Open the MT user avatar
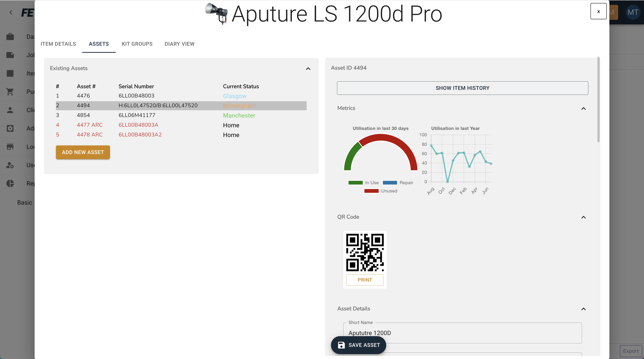The height and width of the screenshot is (359, 644). [x=633, y=12]
